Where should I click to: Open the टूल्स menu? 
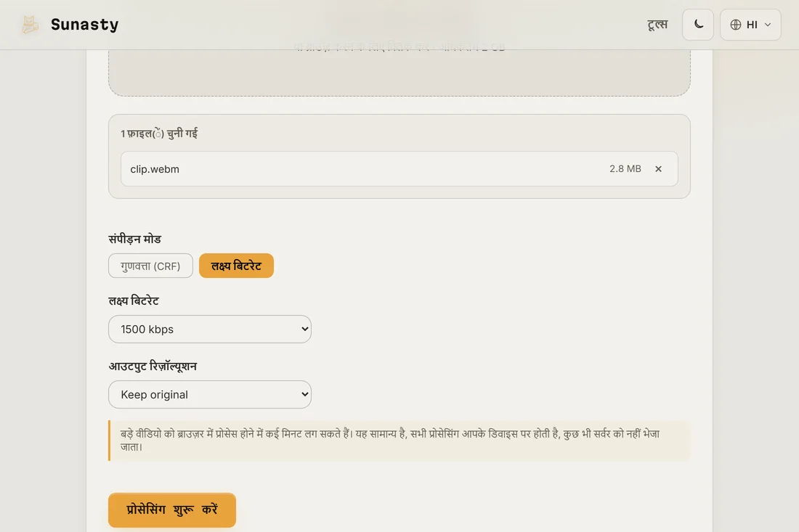657,25
